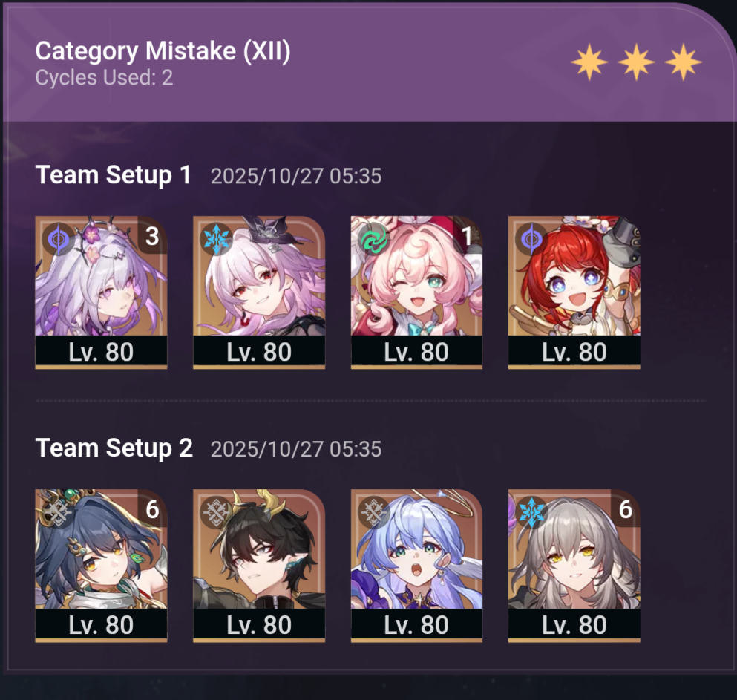This screenshot has height=700, width=737.
Task: Click the Category Mistake (XII) title
Action: 163,51
